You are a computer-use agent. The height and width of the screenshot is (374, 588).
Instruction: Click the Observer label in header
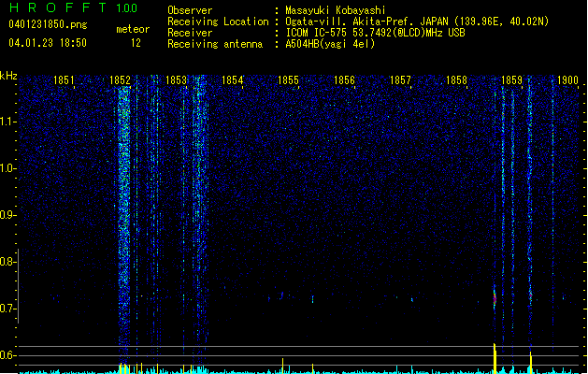point(190,10)
